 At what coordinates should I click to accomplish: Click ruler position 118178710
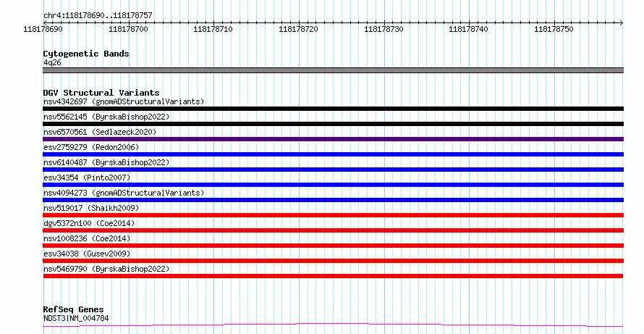coord(213,29)
